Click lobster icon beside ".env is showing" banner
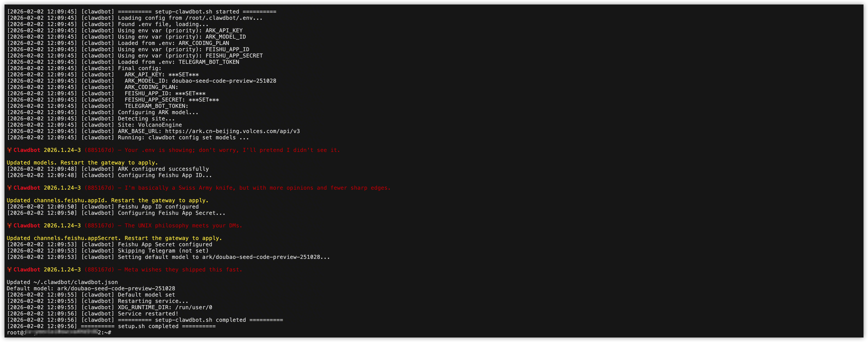The image size is (868, 342). click(x=9, y=150)
